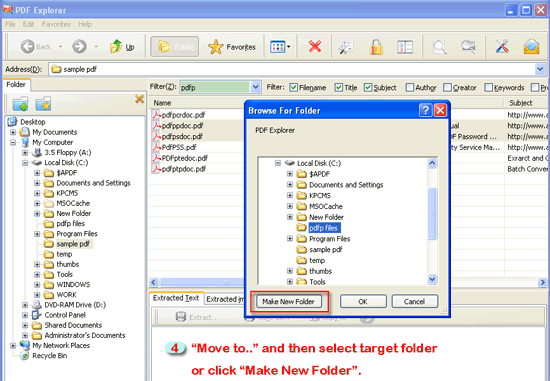Select pdfppdoc.pdf file
The image size is (550, 381).
click(182, 126)
